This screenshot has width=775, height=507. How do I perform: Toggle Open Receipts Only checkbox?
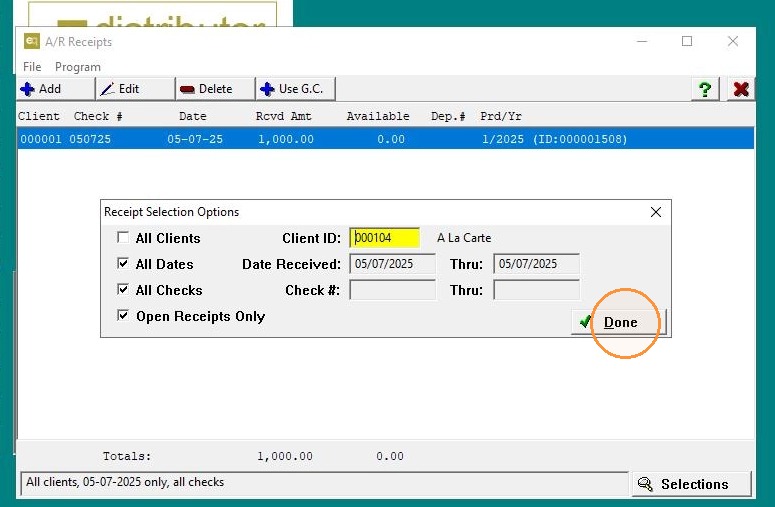pos(123,315)
